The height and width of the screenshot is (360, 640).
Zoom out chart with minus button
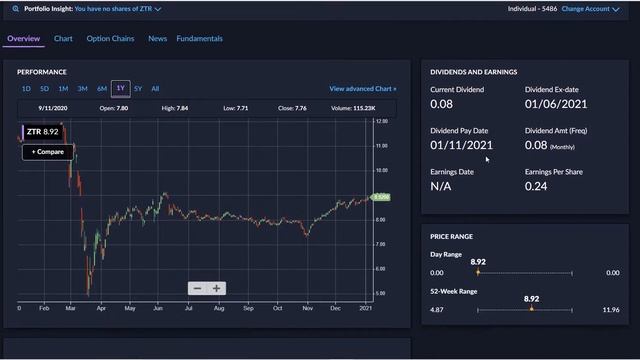(198, 289)
